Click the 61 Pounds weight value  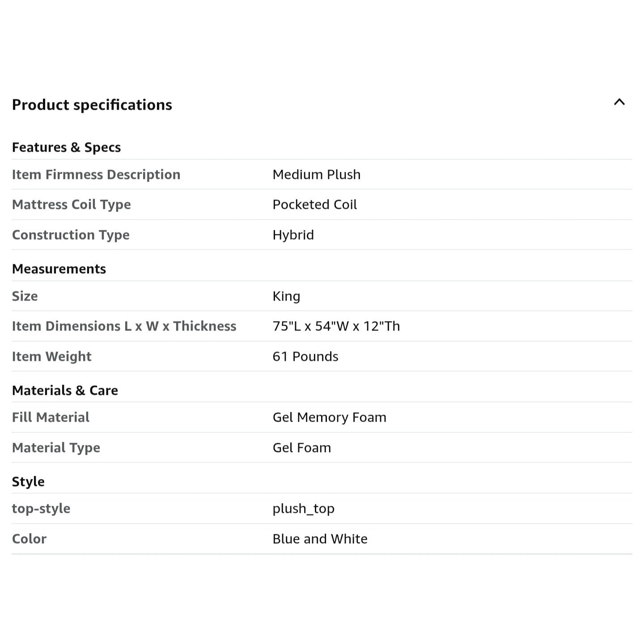click(305, 356)
